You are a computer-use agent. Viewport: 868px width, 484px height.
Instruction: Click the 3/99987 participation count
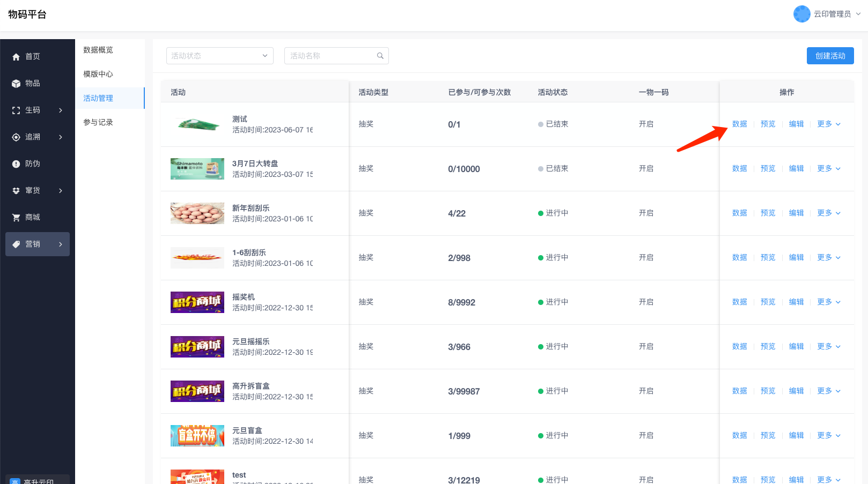pos(464,391)
